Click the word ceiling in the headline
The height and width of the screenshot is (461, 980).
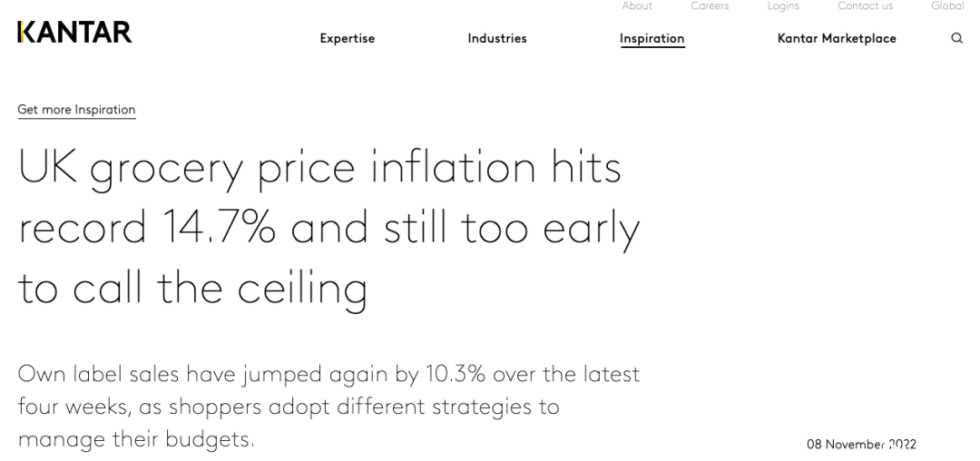(301, 290)
